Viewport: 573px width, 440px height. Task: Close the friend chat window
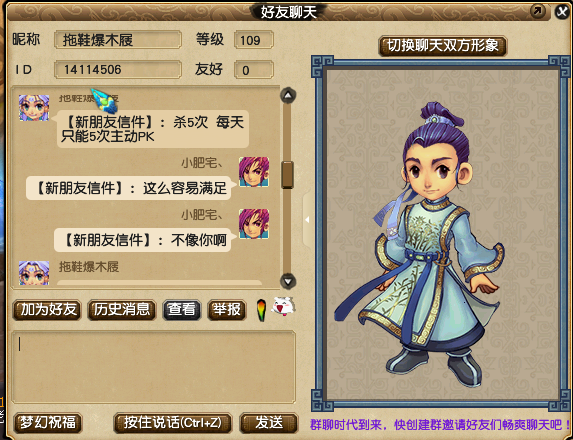pos(562,12)
